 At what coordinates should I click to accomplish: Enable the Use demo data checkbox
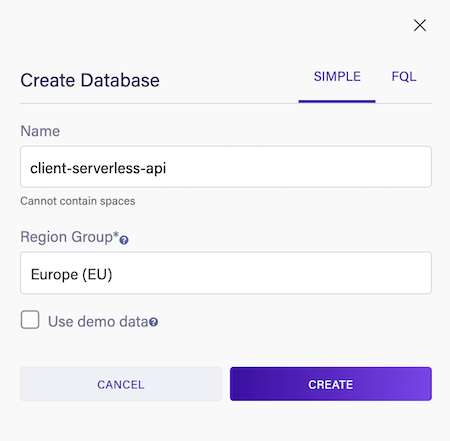point(30,320)
